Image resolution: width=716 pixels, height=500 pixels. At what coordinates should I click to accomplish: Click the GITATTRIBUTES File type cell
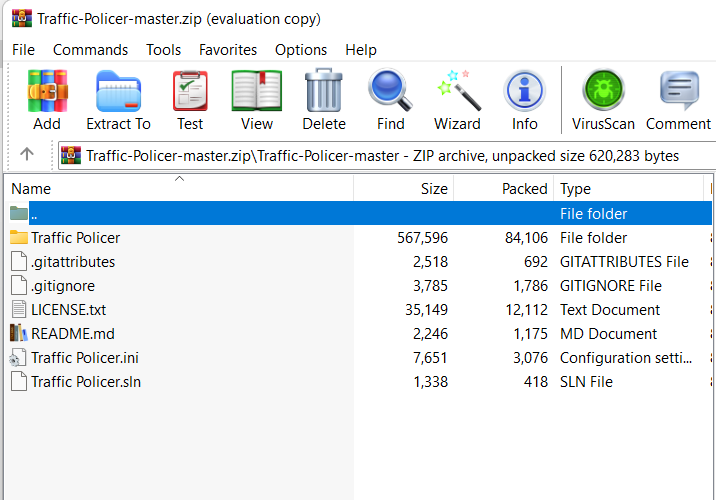[x=624, y=262]
